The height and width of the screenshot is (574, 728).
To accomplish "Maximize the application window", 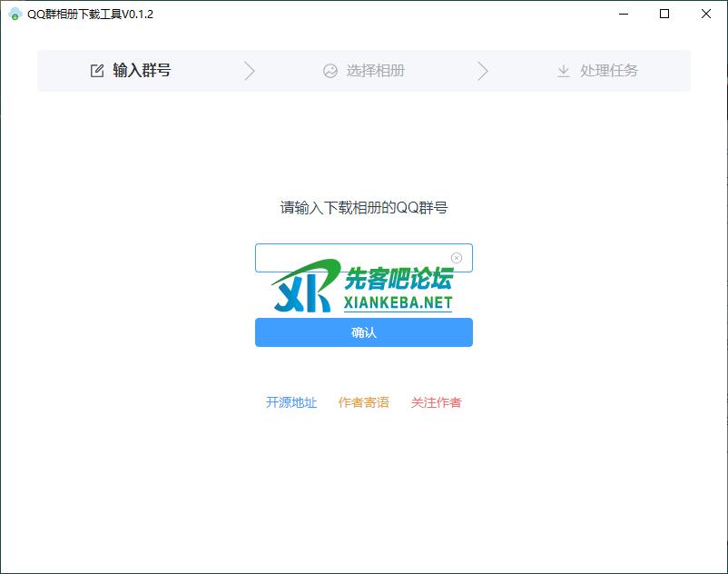I will tap(664, 14).
